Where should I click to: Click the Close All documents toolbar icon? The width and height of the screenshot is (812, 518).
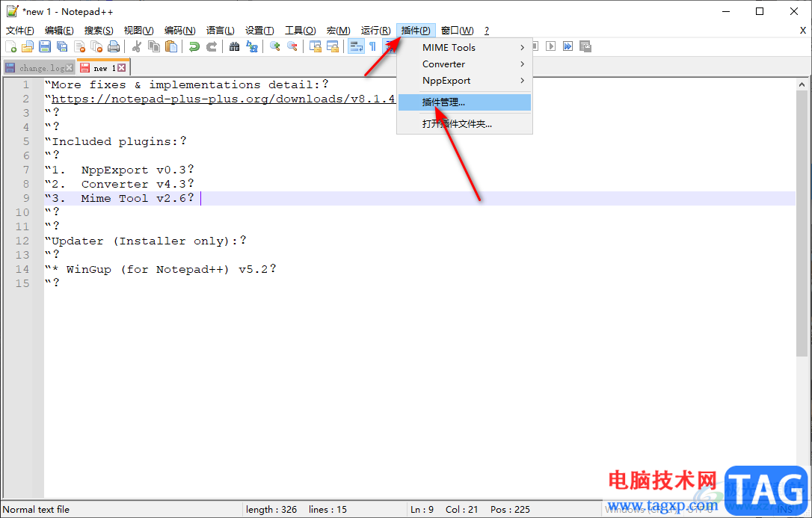pos(96,46)
